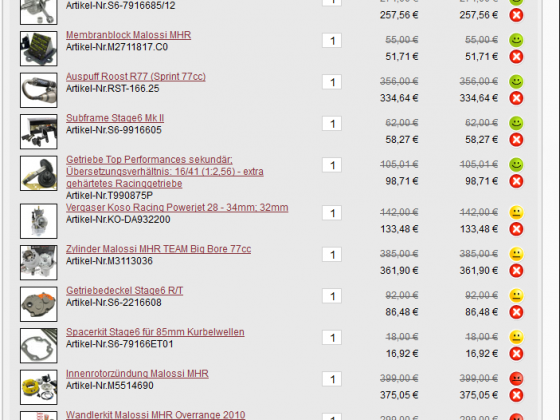560x420 pixels.
Task: Click green smiley for Membranblock Malossi MHR
Action: point(516,40)
